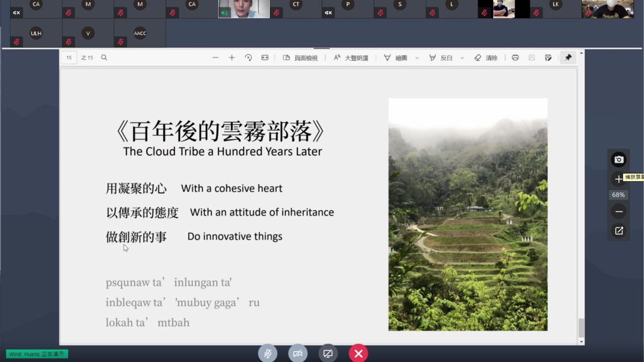Pin the PDF toolbar
This screenshot has height=362, width=644.
click(568, 57)
